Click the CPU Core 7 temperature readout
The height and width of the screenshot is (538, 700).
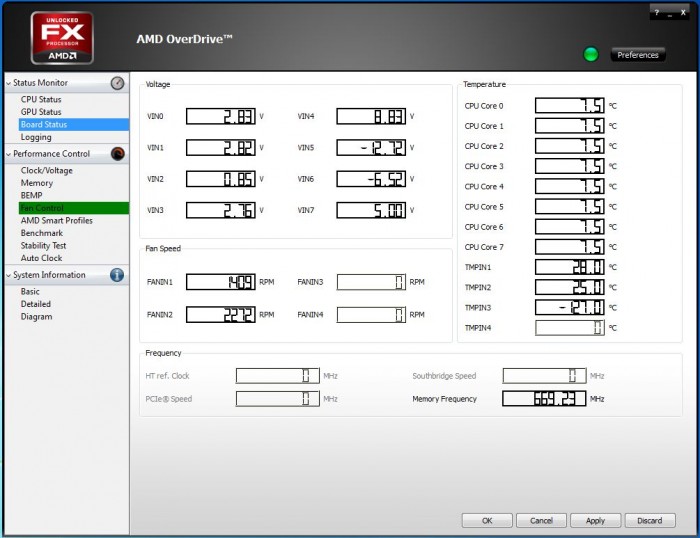[x=570, y=246]
